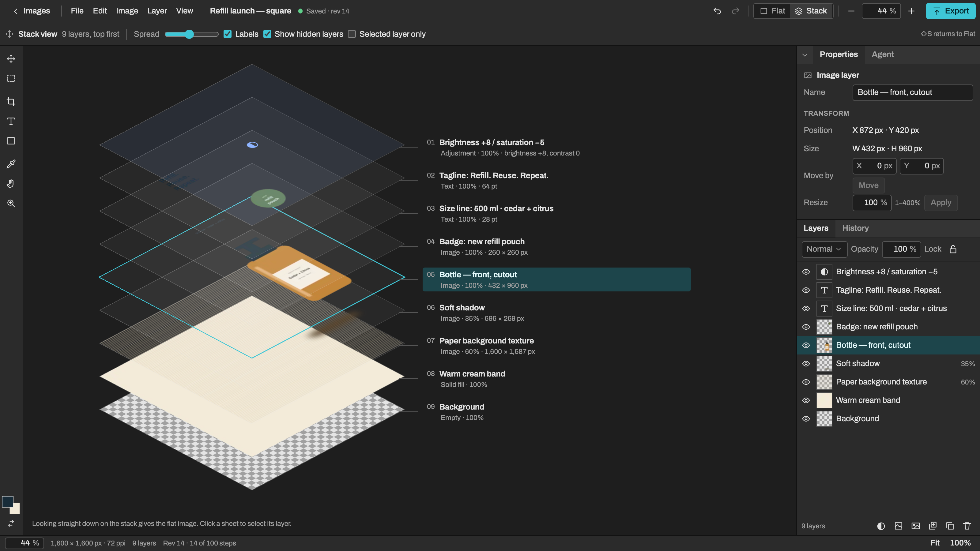The height and width of the screenshot is (551, 980).
Task: Click the Undo arrow
Action: tap(717, 11)
